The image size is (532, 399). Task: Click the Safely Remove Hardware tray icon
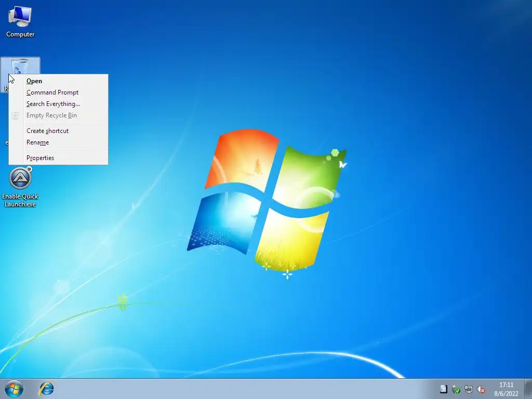456,390
